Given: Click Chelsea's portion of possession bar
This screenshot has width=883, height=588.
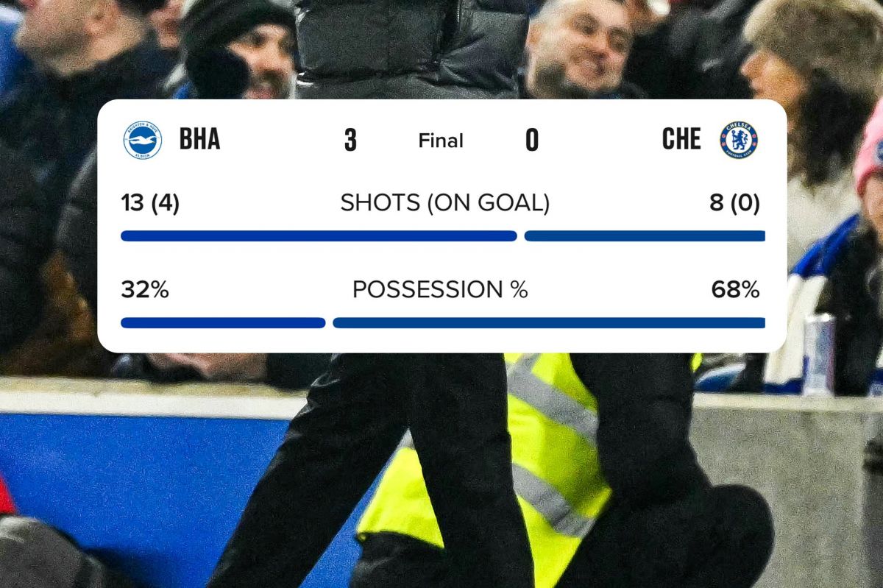Looking at the screenshot, I should pos(549,322).
